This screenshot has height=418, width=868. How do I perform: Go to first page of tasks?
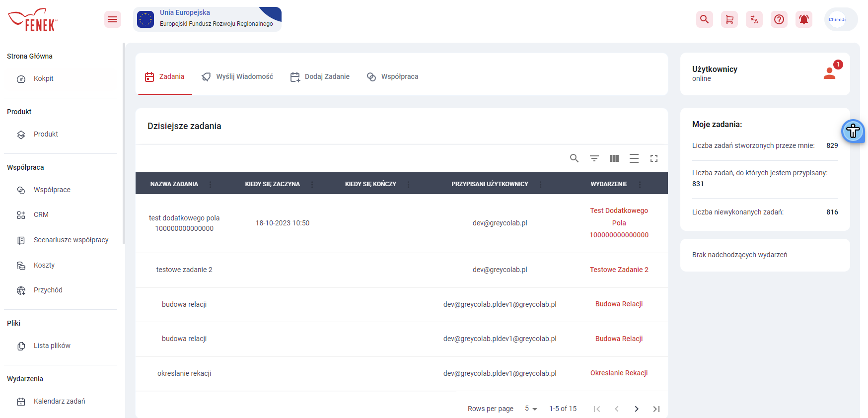click(x=597, y=409)
